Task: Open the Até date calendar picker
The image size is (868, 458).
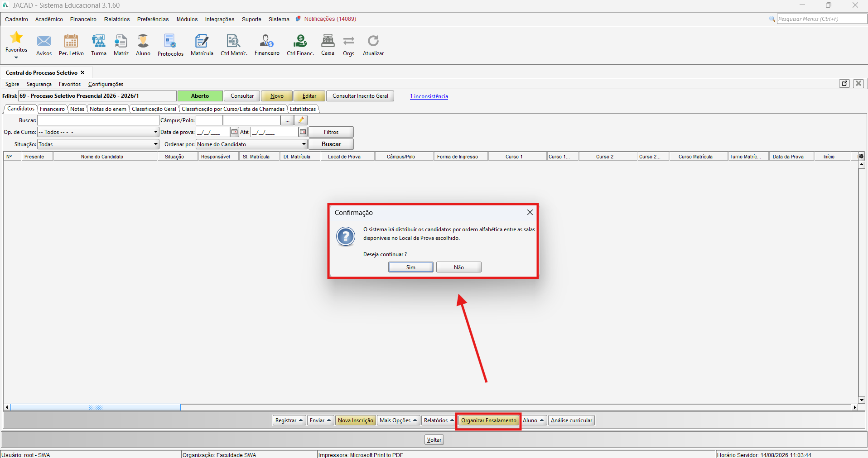Action: [x=303, y=132]
